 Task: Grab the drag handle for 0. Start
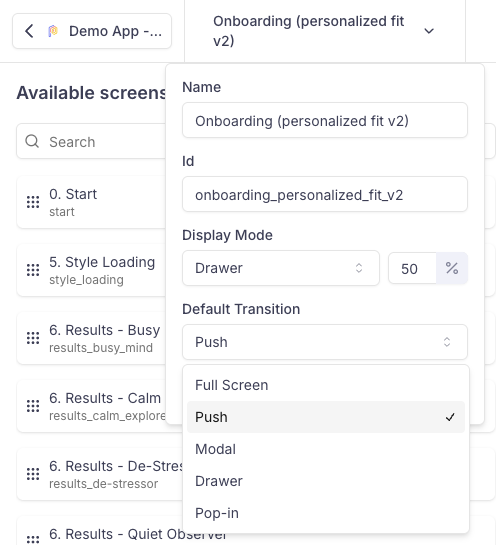click(33, 202)
